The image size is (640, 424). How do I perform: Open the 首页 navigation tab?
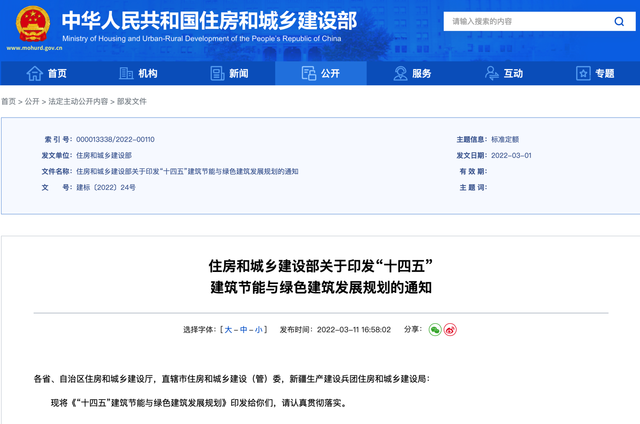(46, 73)
